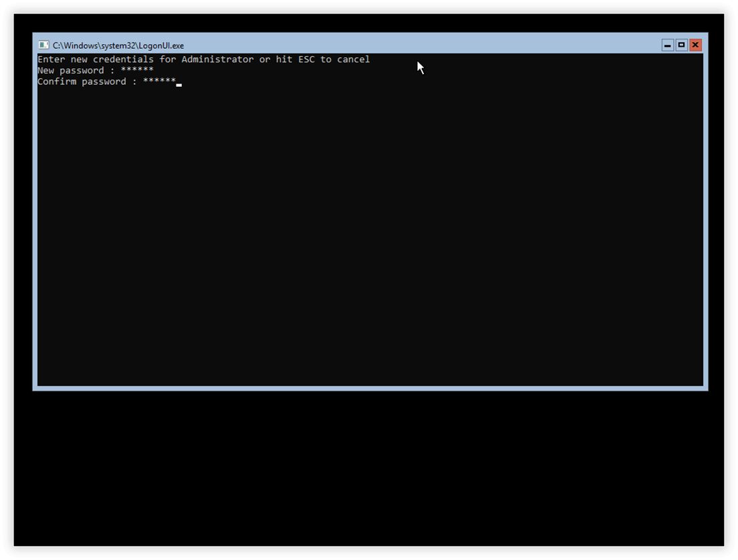Click the "Enter new credentials" text
Screen dimensions: 738x560
96,59
